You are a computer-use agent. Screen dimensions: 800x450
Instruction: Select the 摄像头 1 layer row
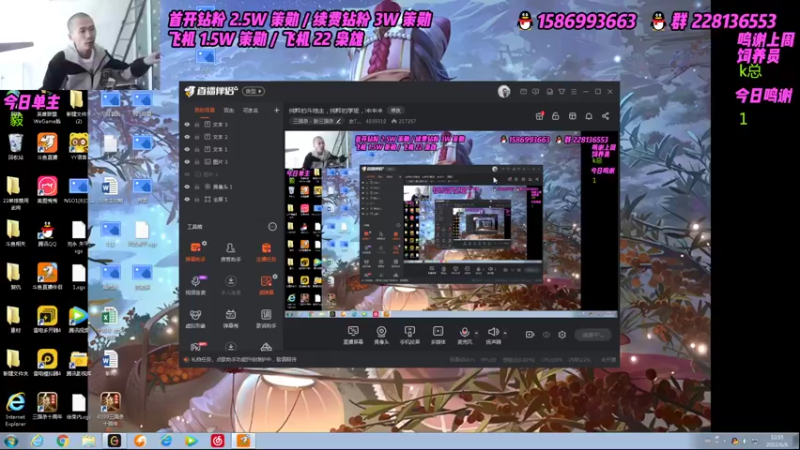(x=232, y=187)
